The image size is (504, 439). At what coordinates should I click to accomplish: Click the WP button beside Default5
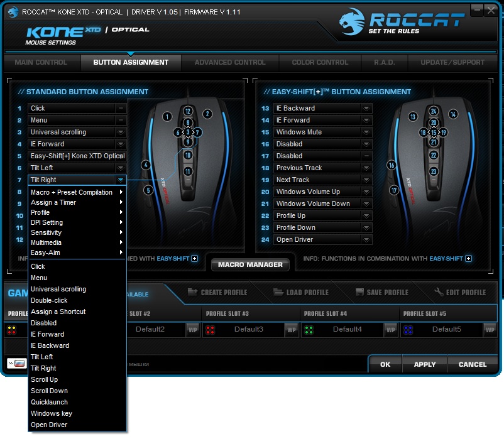click(x=490, y=330)
